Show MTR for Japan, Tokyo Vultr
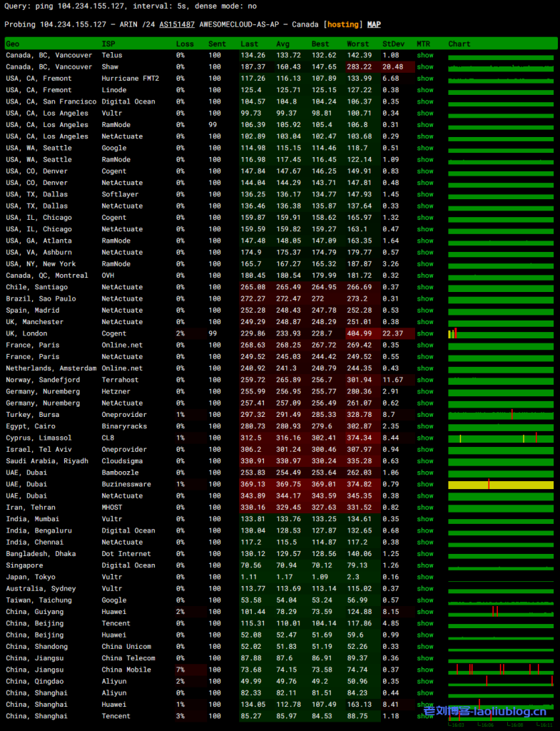This screenshot has height=731, width=560. [425, 577]
